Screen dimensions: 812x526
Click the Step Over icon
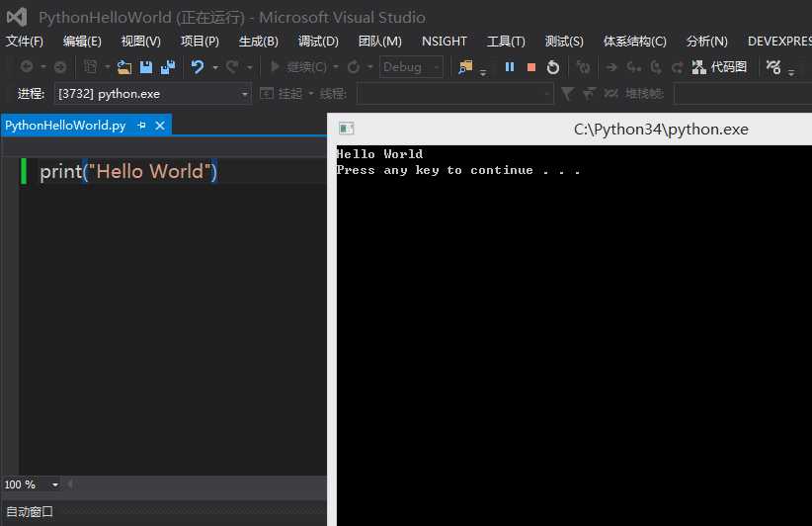(656, 67)
